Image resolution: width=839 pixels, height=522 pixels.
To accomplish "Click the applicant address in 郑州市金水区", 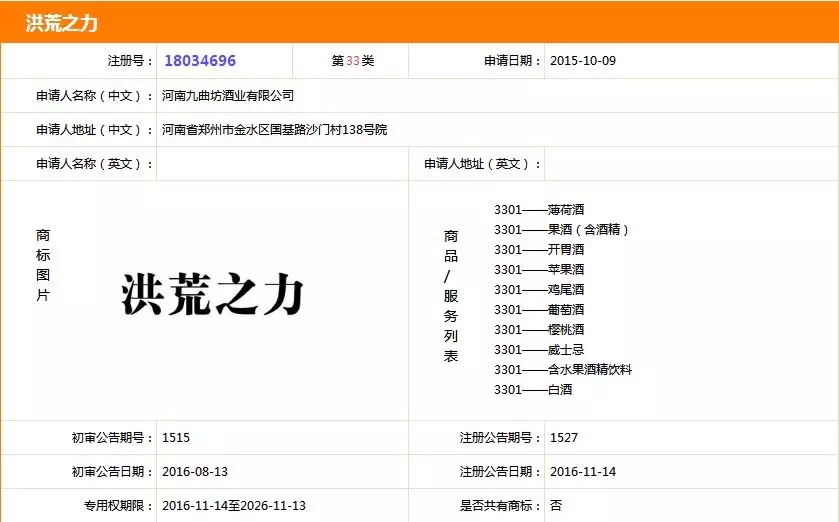I will [x=274, y=130].
